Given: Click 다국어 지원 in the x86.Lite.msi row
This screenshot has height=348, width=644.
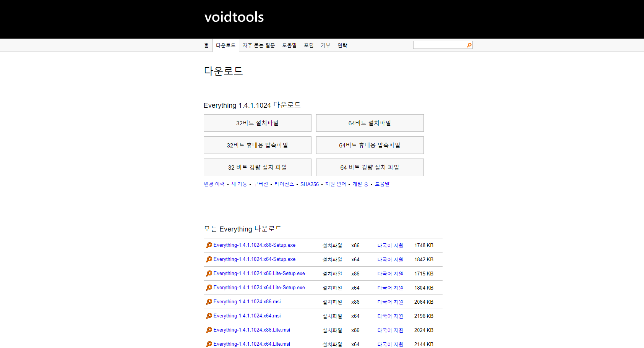Looking at the screenshot, I should pyautogui.click(x=390, y=330).
